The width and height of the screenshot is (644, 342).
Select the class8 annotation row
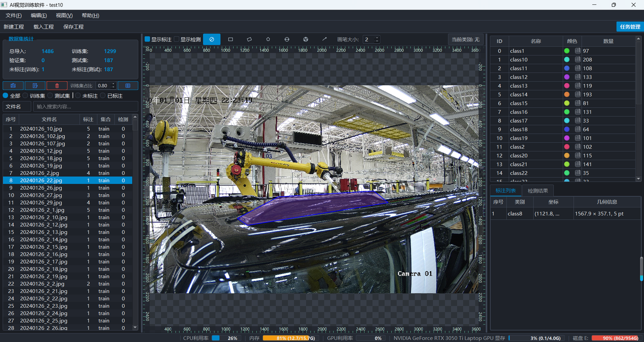point(566,214)
